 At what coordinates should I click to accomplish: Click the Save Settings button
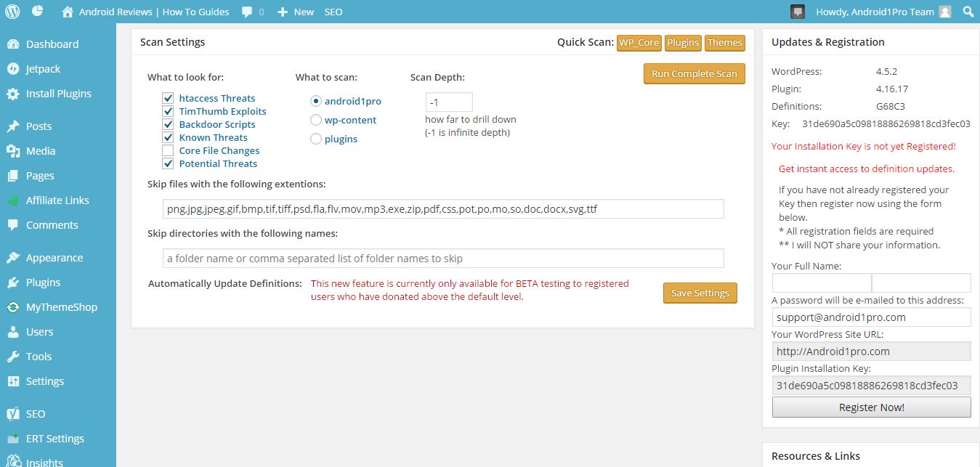click(700, 293)
